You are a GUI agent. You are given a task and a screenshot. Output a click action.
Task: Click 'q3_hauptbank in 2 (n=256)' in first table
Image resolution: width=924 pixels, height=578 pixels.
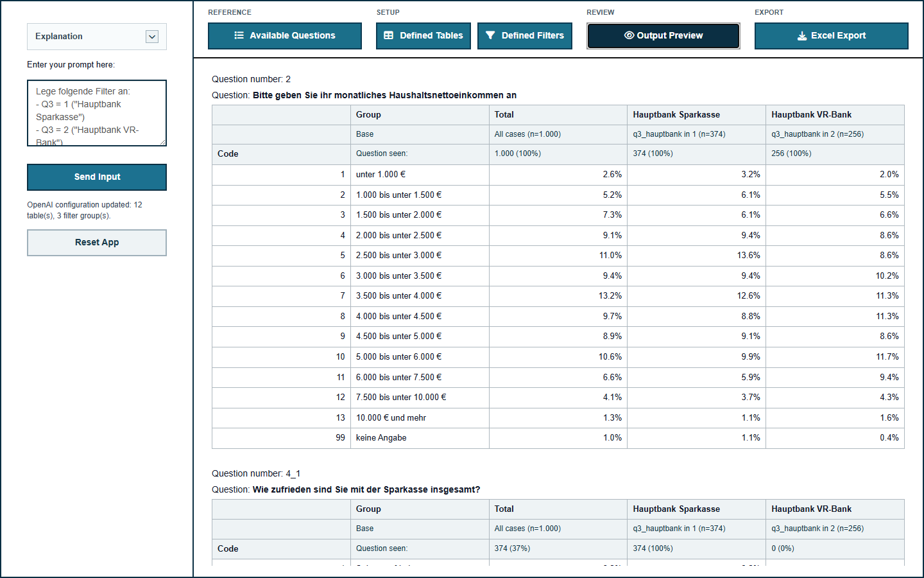(817, 134)
